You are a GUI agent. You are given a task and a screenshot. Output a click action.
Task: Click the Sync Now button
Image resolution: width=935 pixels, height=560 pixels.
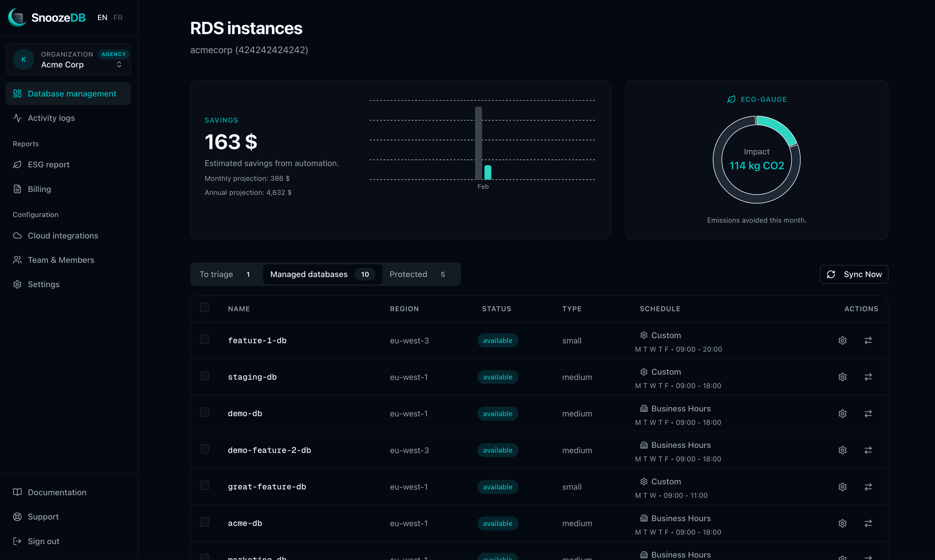pos(854,274)
